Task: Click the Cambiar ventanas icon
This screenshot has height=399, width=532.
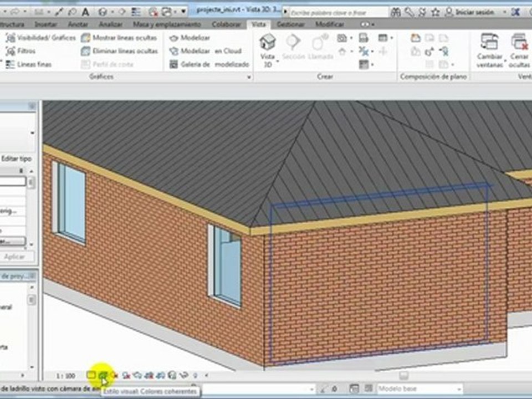Action: point(489,42)
